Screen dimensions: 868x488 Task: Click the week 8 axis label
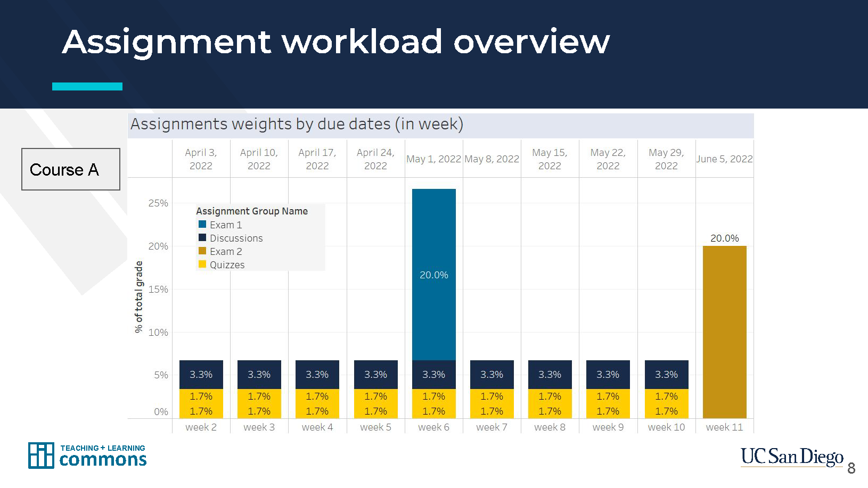[550, 427]
